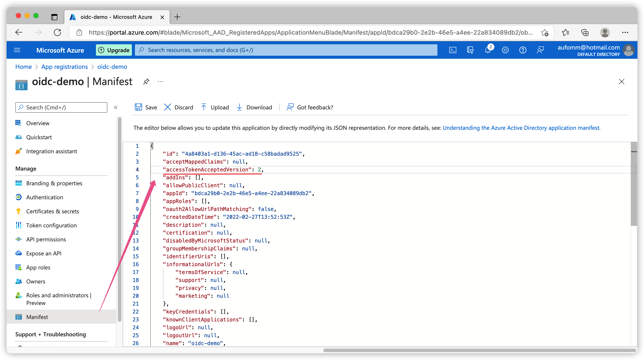Pin the Manifest blade
644x360 pixels.
[146, 82]
